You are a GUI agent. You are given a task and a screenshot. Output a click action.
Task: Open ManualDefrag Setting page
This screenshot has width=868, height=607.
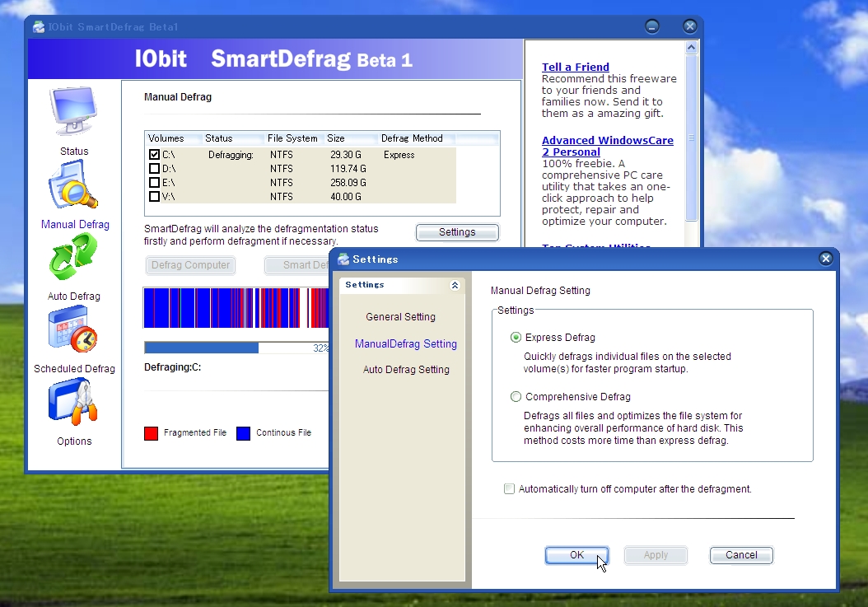(x=406, y=344)
